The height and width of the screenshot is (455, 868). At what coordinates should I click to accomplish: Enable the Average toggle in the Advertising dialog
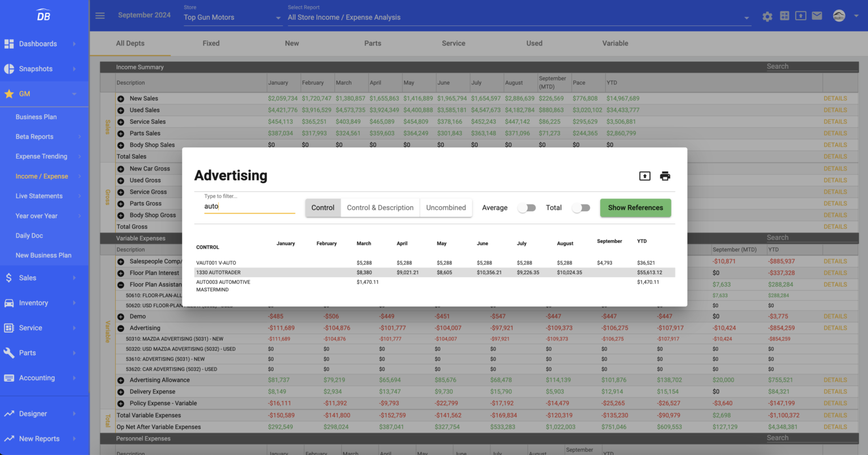click(x=526, y=208)
